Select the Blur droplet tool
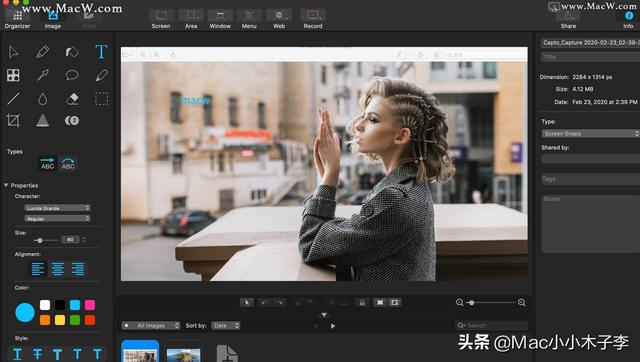This screenshot has width=640, height=362. 42,98
